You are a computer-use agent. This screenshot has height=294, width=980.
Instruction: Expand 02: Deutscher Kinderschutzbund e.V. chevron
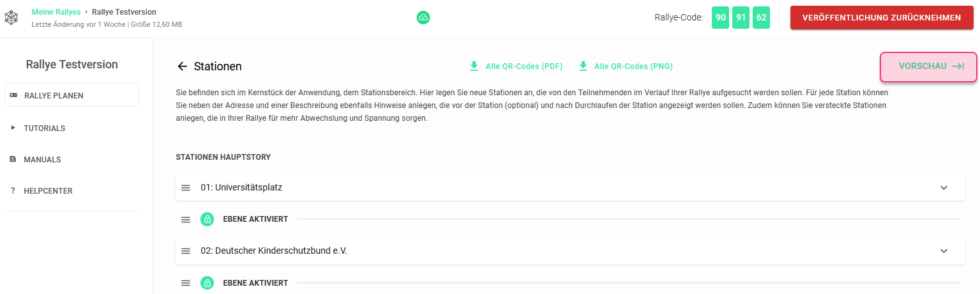coord(944,251)
